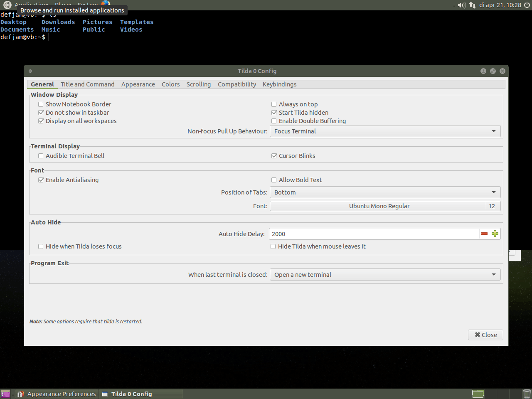Minimize the Tilda 0 Config window

[483, 71]
